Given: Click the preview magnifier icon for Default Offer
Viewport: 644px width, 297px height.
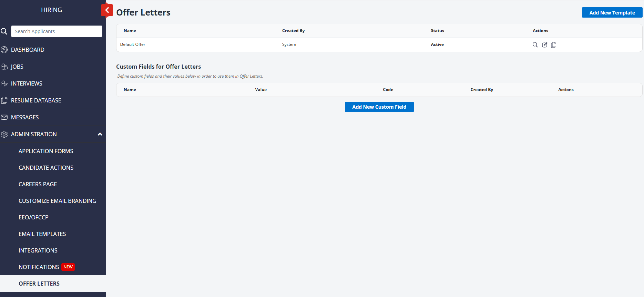Looking at the screenshot, I should point(535,45).
